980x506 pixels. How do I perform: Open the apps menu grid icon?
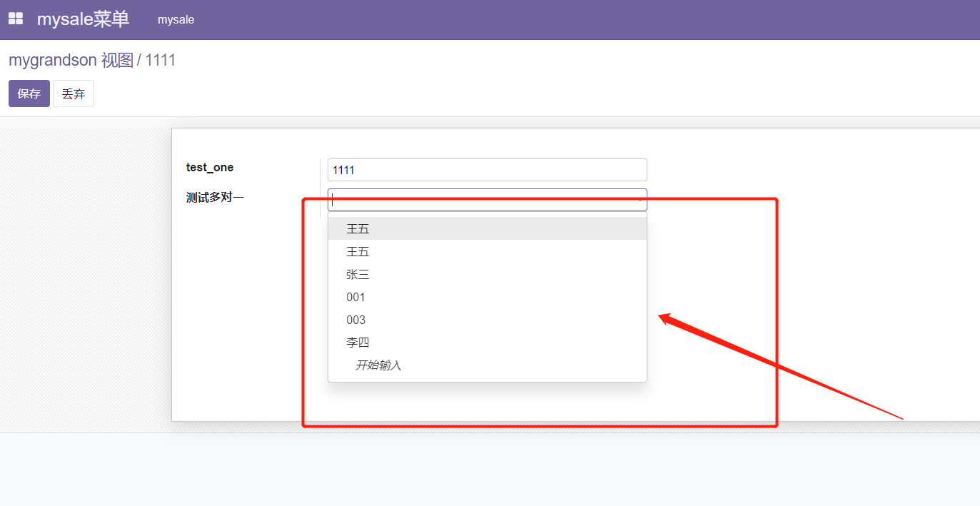(x=15, y=19)
